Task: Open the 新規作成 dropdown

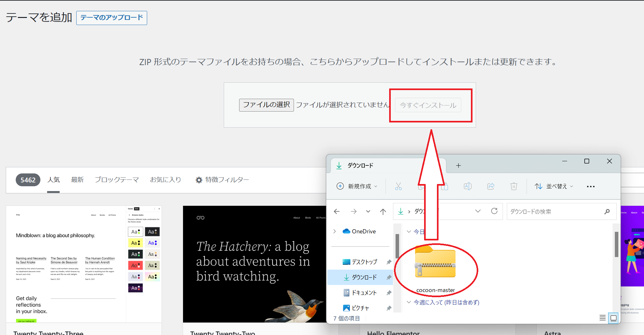Action: click(x=357, y=186)
